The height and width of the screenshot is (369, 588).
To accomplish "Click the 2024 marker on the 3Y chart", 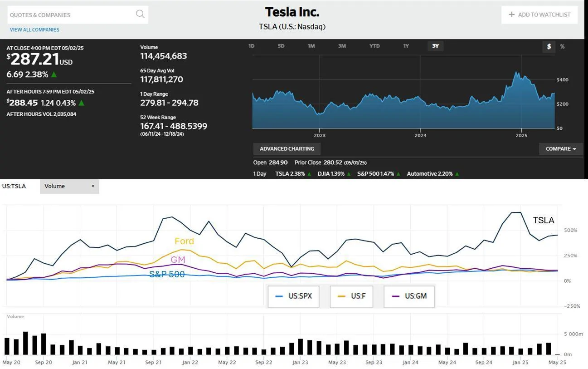I will pyautogui.click(x=420, y=135).
